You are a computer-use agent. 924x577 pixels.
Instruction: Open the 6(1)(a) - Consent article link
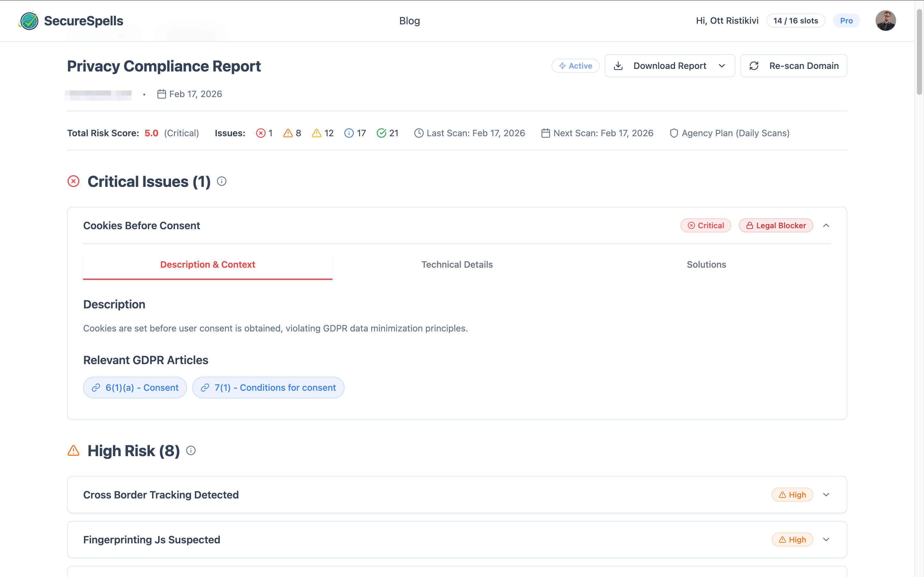(135, 388)
